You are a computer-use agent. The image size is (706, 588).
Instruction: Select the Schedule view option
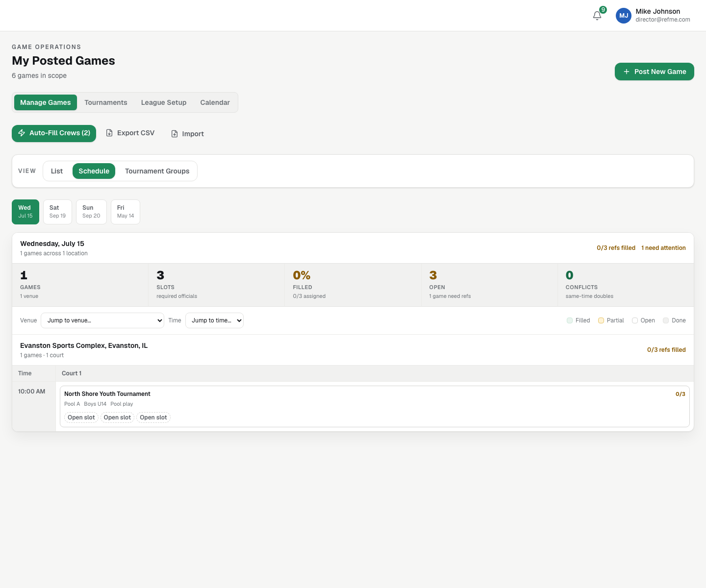(94, 171)
